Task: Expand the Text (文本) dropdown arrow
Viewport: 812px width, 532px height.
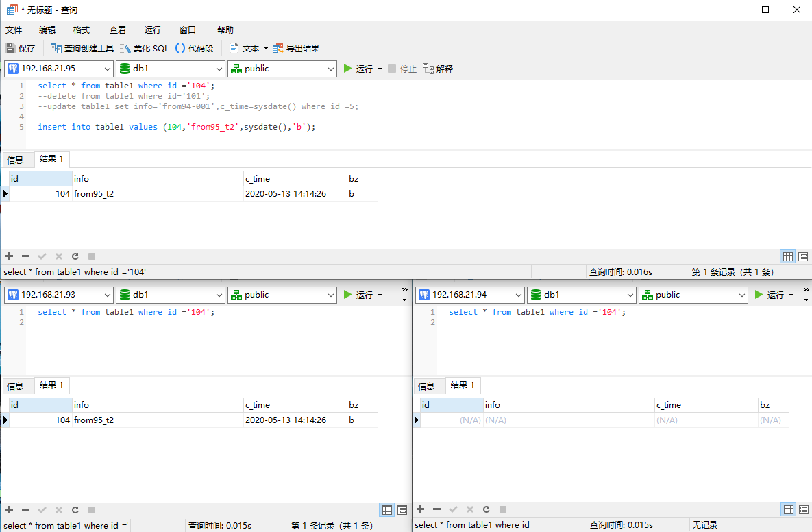Action: tap(266, 49)
